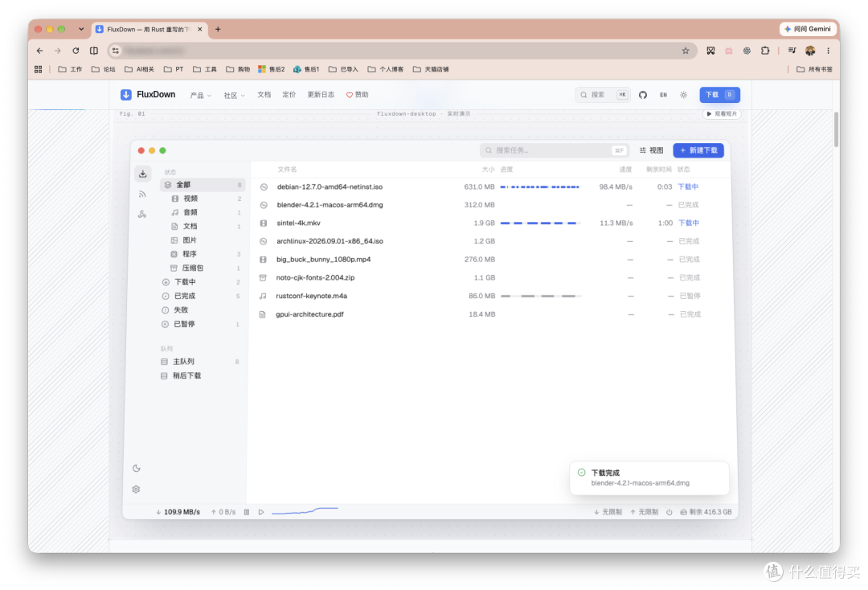Open the browser tab search chevron
The width and height of the screenshot is (868, 590).
(81, 29)
